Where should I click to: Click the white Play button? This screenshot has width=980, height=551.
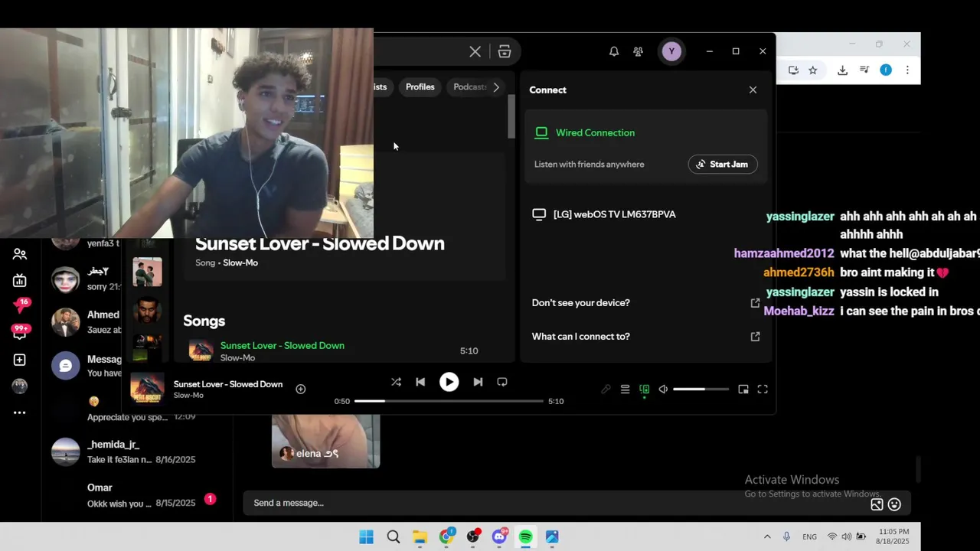[x=449, y=382]
